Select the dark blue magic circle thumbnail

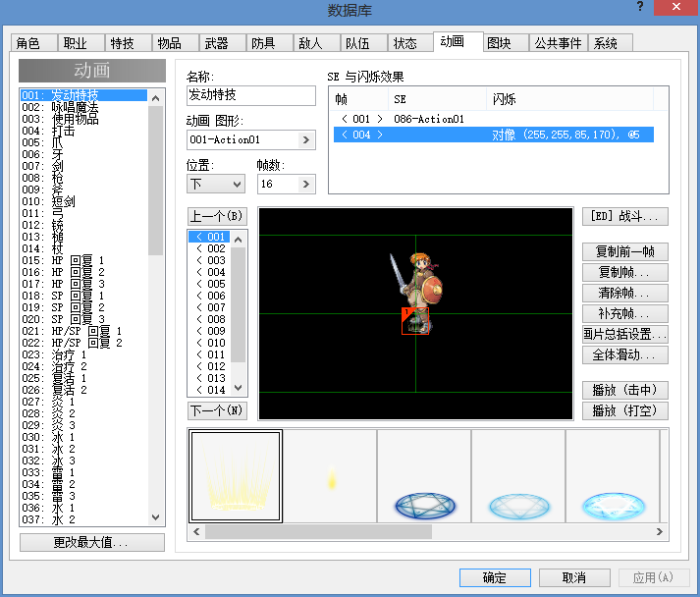point(424,476)
